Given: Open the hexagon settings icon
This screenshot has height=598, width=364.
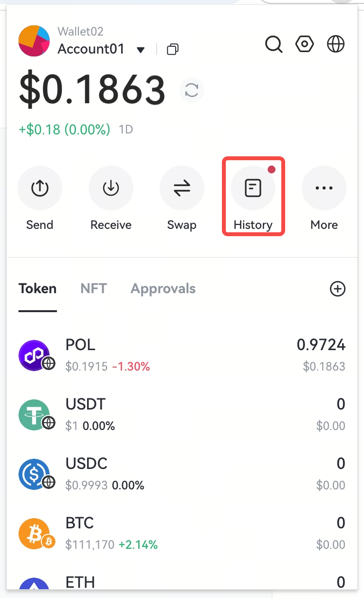Looking at the screenshot, I should (x=305, y=44).
